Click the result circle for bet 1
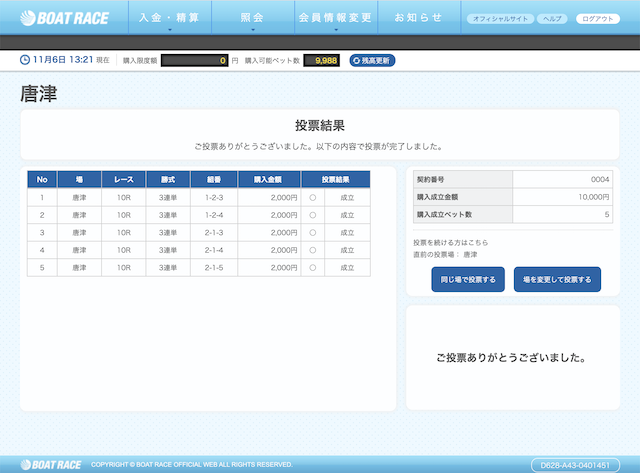Viewport: 640px width, 473px height. [312, 198]
